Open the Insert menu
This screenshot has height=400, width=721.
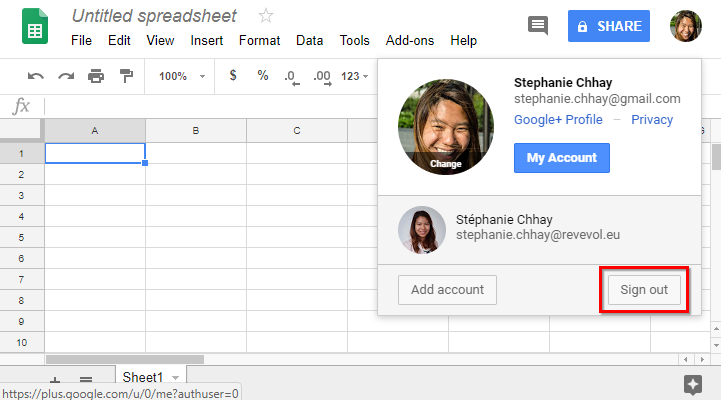pos(206,40)
